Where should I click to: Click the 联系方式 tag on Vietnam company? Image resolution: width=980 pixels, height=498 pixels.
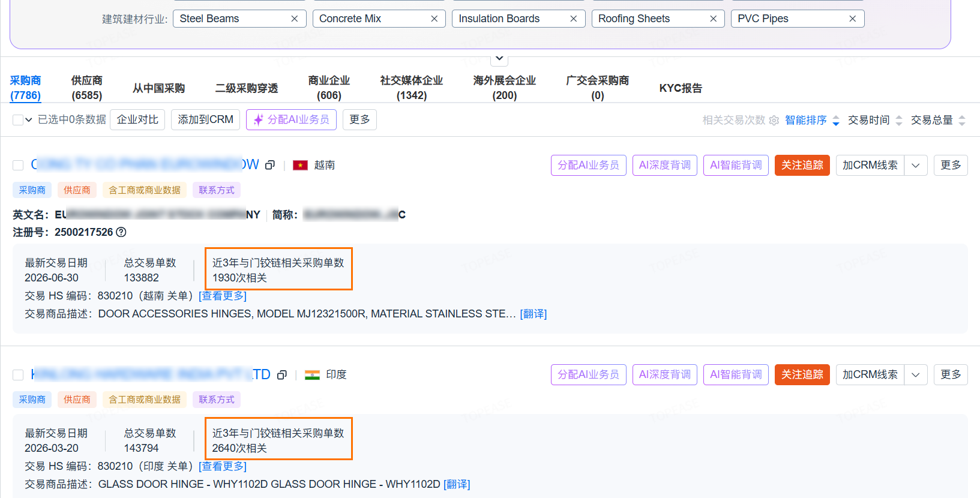(x=217, y=190)
